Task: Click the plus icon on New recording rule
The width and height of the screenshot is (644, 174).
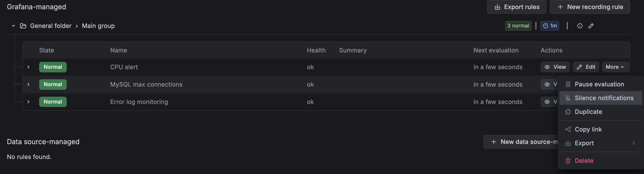Action: 559,7
